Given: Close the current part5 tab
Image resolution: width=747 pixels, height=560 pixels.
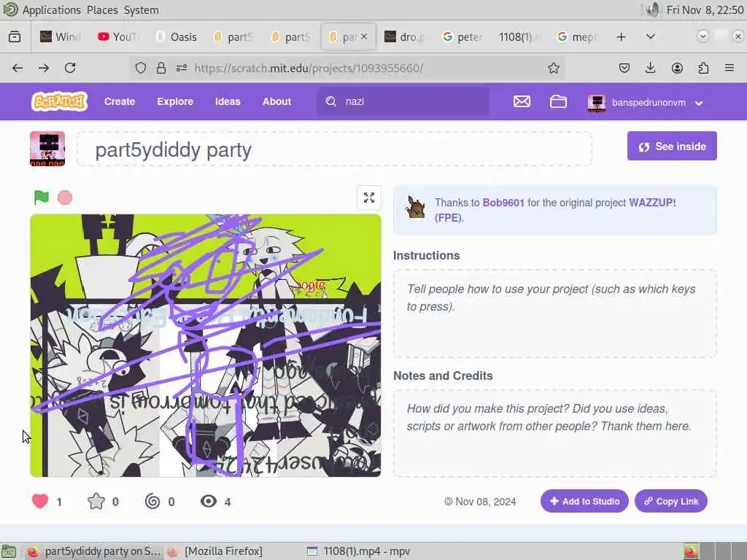Looking at the screenshot, I should coord(364,36).
